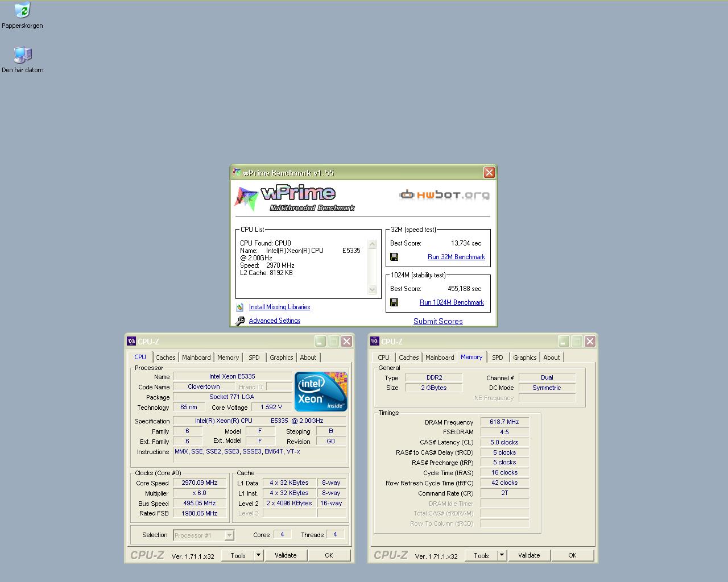Open Advanced Settings link

pos(275,321)
